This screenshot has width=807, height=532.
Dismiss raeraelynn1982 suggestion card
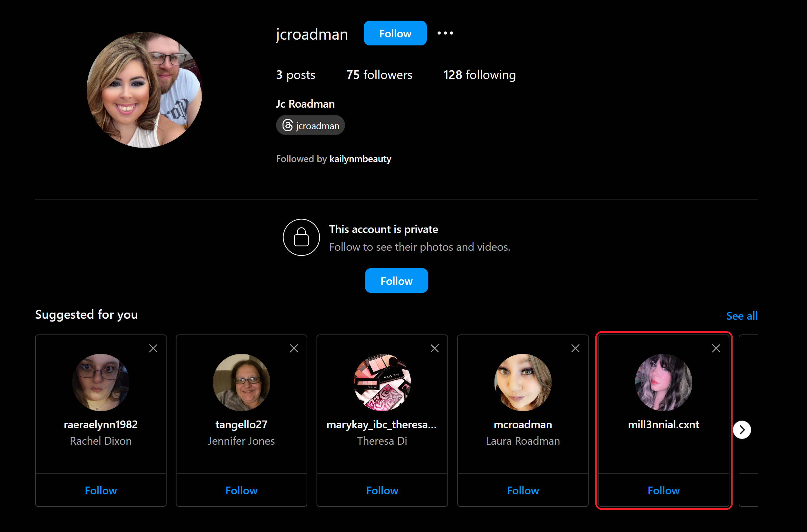(x=153, y=348)
